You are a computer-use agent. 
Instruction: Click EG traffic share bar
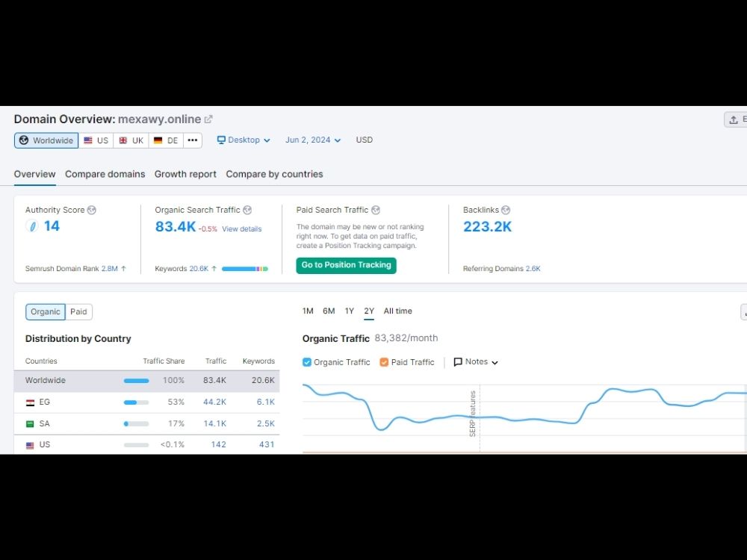point(136,402)
